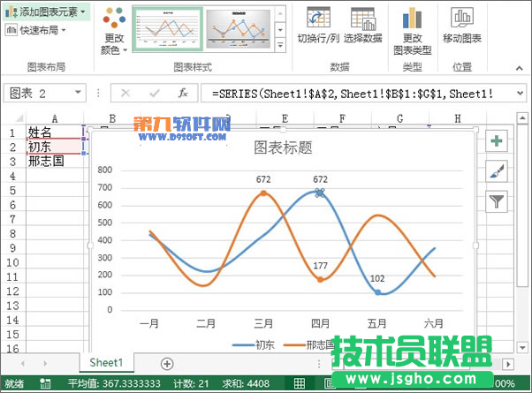Click horizontal scroll right arrow

click(x=508, y=364)
